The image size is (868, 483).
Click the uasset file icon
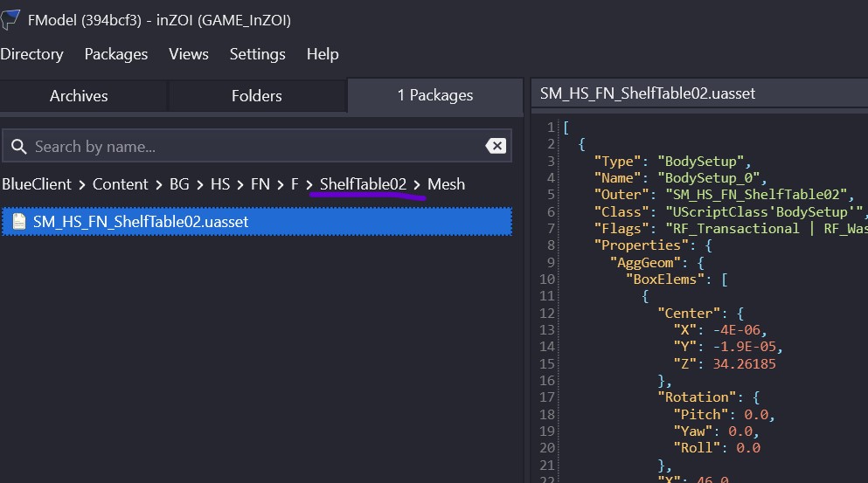point(19,221)
